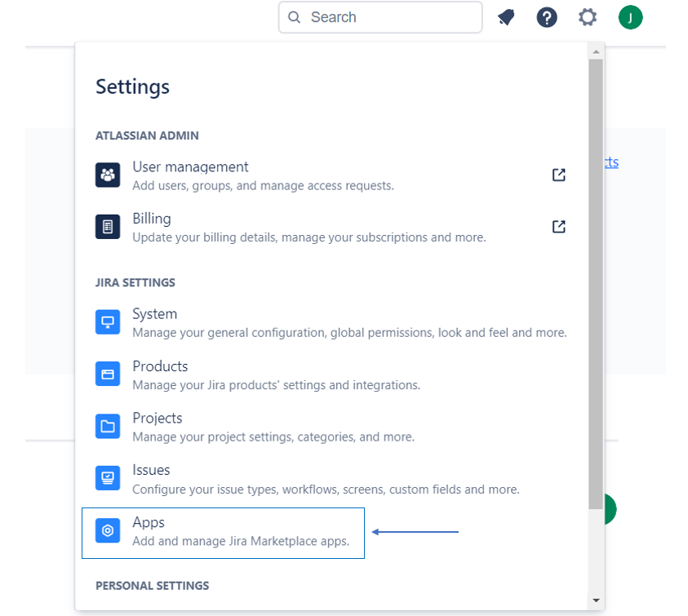Click the Apps hexagon icon
This screenshot has height=616, width=688.
coord(108,530)
